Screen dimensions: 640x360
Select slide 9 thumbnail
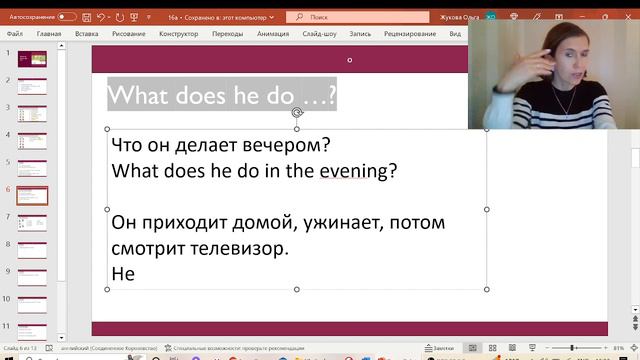click(x=32, y=278)
